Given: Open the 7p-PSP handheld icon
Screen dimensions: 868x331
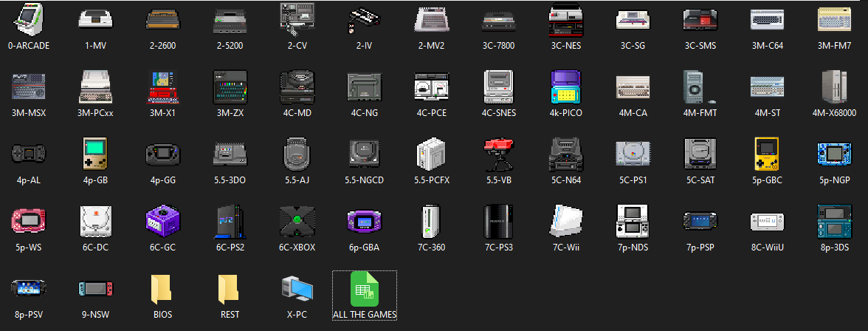Looking at the screenshot, I should (700, 221).
